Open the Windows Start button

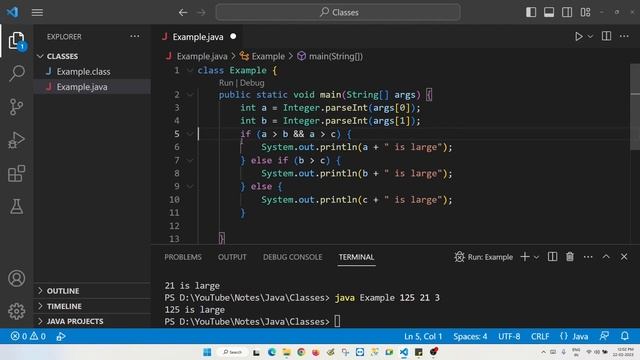pos(207,352)
